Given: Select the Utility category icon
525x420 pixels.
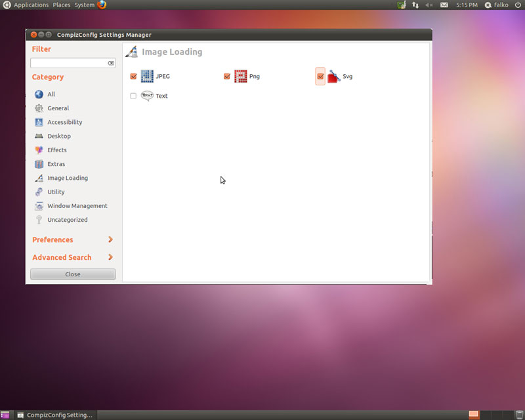Looking at the screenshot, I should point(39,192).
